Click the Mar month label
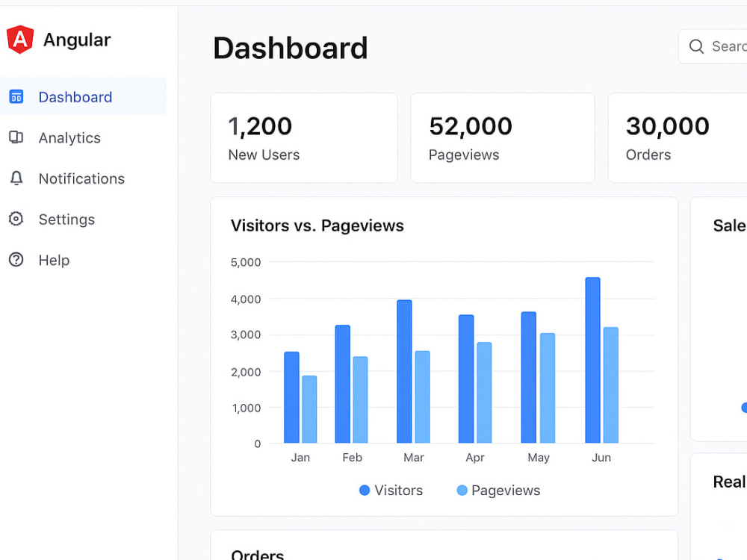Viewport: 747px width, 560px height. (x=414, y=458)
